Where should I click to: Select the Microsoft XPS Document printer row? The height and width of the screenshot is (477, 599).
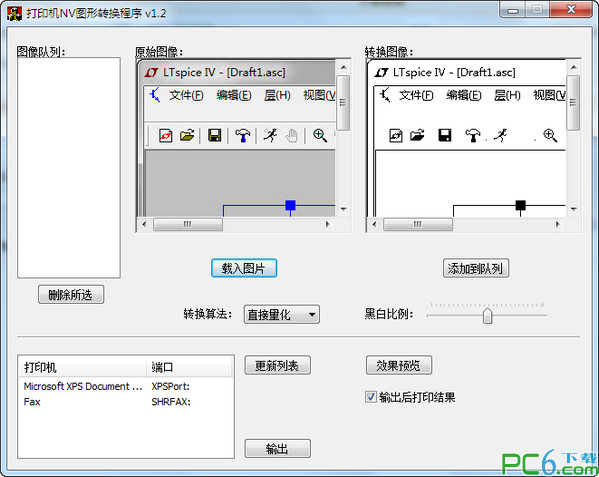pos(126,386)
